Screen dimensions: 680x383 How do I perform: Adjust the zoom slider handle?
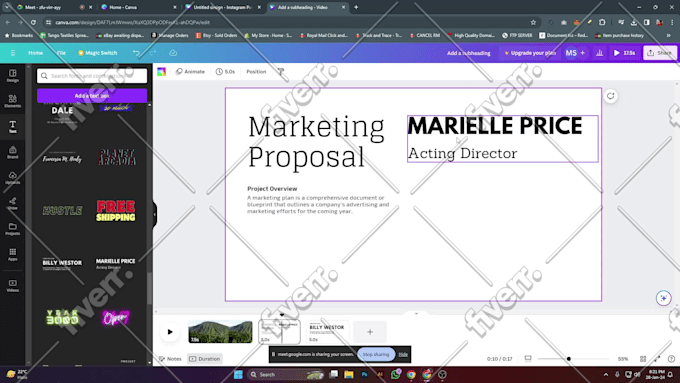pyautogui.click(x=568, y=359)
